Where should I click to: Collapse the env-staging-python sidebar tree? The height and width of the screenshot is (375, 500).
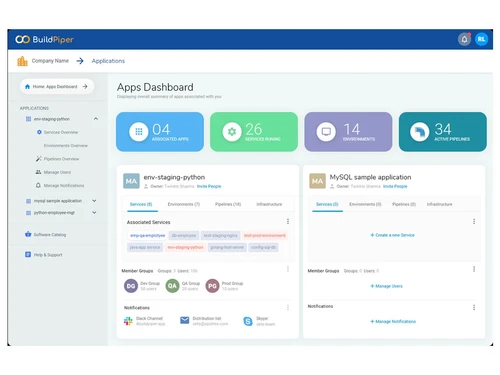[x=96, y=119]
